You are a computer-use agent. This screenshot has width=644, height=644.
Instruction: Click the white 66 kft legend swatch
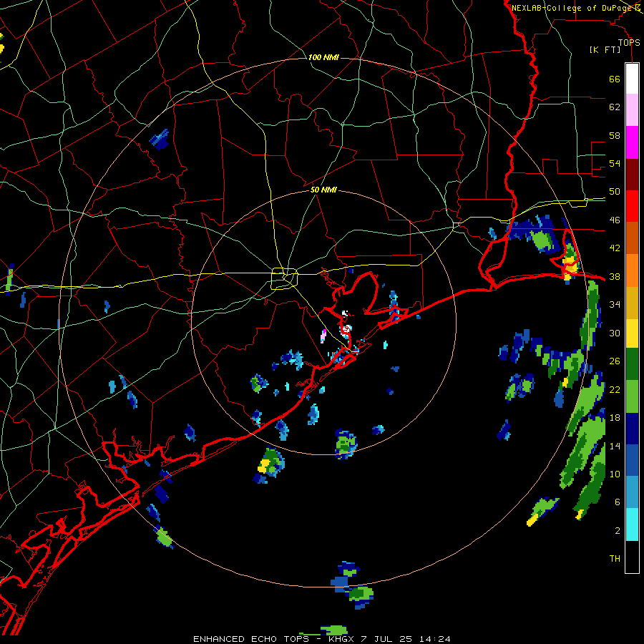(632, 79)
